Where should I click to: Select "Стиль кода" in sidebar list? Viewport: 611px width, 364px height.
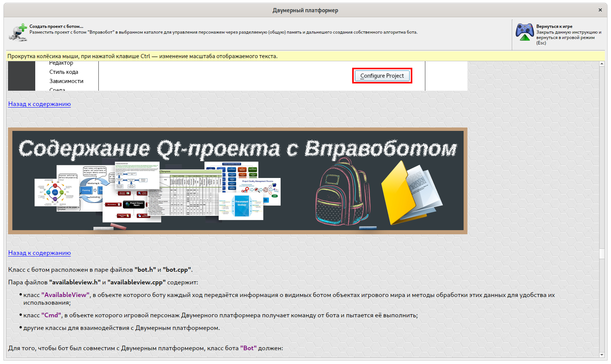[x=64, y=72]
